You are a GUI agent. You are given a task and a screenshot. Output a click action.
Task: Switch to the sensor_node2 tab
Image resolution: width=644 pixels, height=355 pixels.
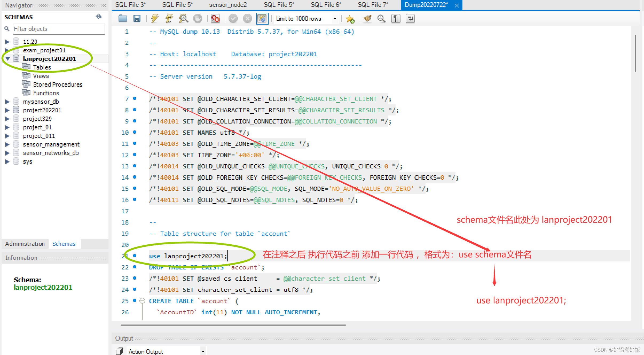[228, 5]
